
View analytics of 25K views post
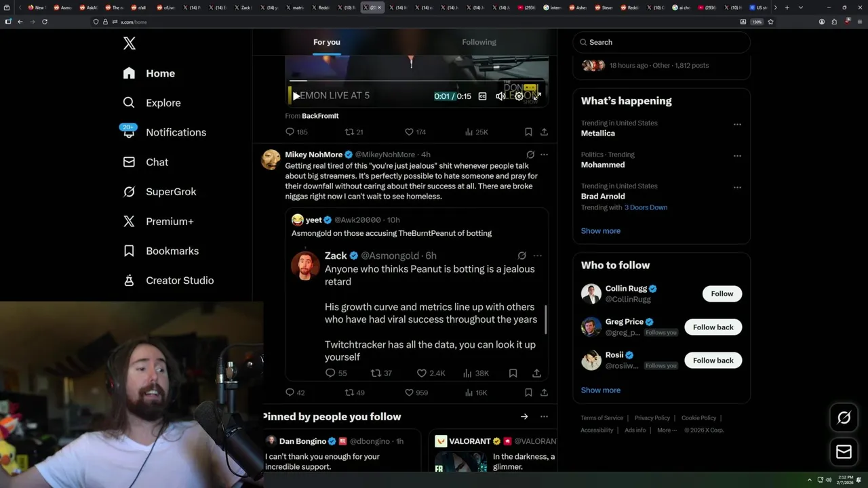click(476, 132)
